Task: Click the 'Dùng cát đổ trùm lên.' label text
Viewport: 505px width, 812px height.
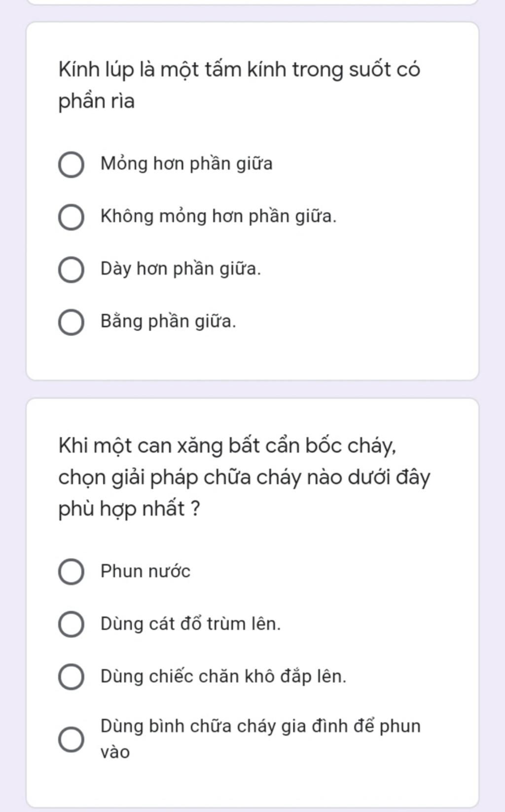Action: 190,623
